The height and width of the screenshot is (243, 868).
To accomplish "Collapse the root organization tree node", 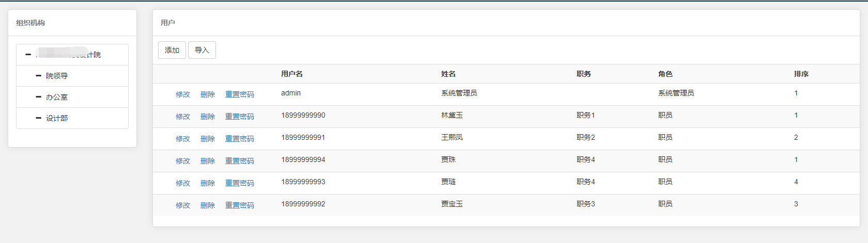I will [x=28, y=55].
